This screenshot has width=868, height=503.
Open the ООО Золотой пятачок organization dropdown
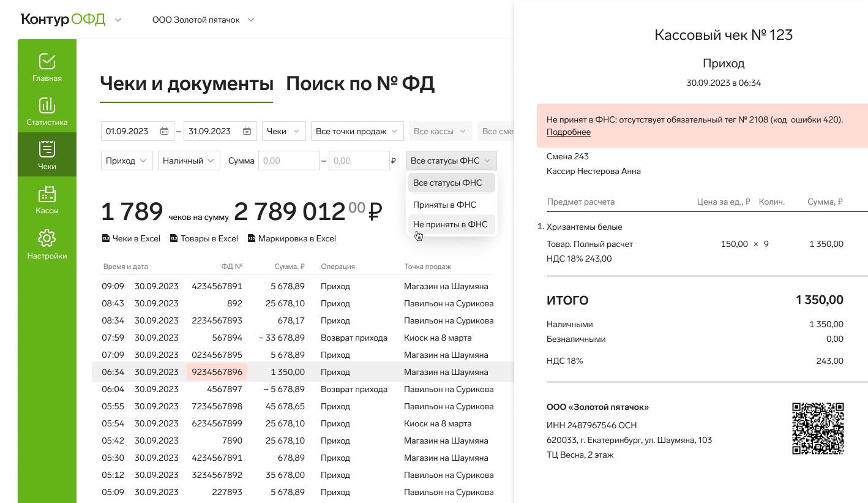pyautogui.click(x=203, y=20)
